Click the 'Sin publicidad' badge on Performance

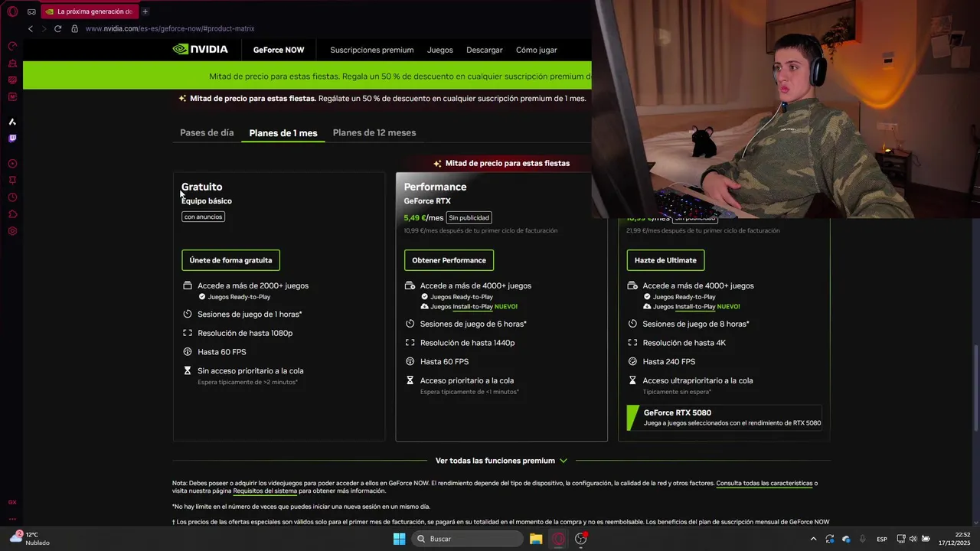coord(469,217)
